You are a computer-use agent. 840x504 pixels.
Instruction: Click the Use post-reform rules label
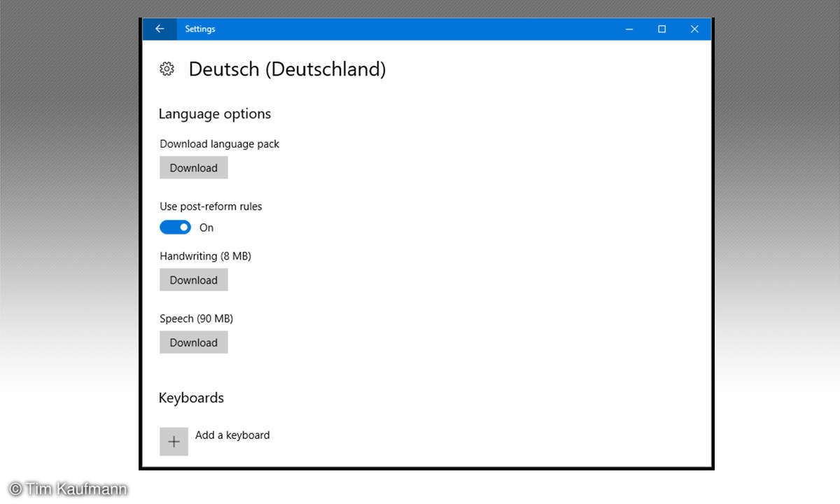[x=211, y=206]
